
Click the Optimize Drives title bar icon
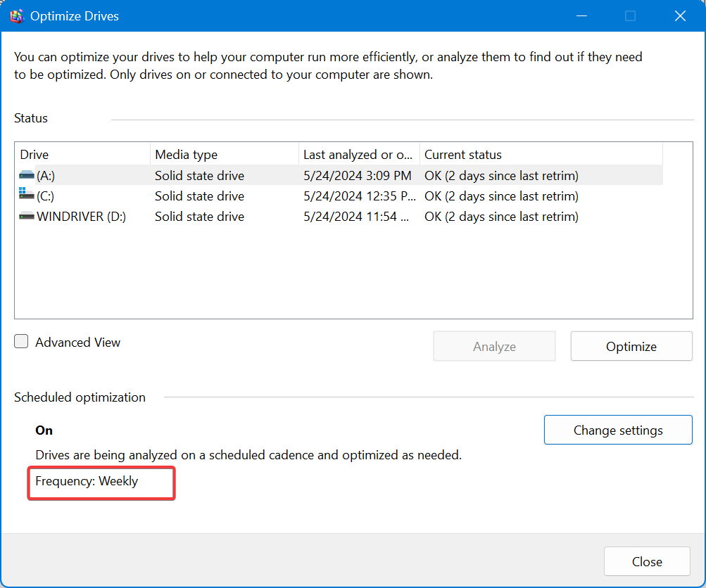click(x=17, y=15)
